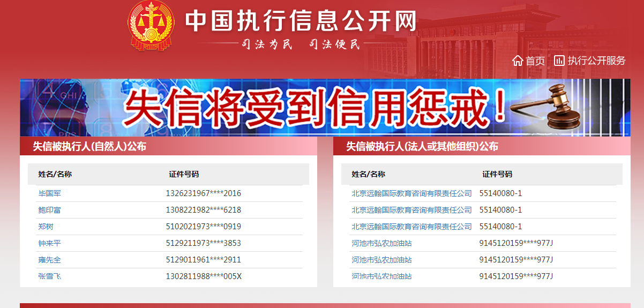Select ID number 5129211973****3853
644x308 pixels.
[204, 243]
